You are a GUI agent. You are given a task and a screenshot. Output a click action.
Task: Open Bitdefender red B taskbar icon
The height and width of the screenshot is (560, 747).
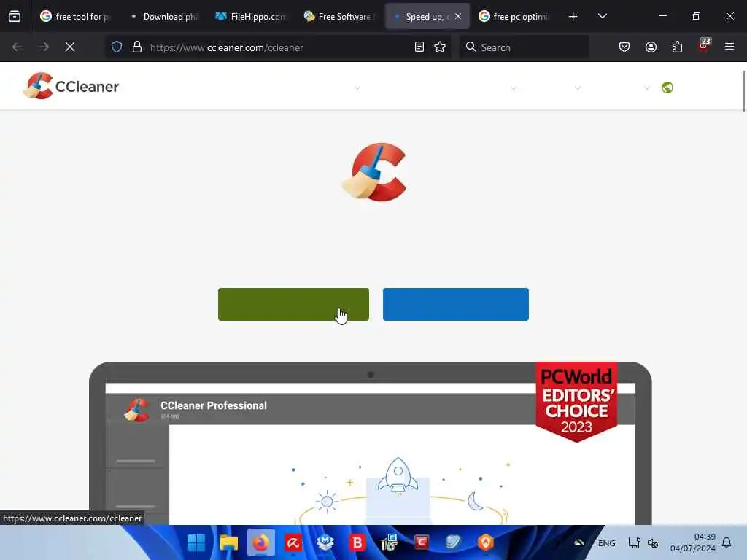click(x=357, y=542)
